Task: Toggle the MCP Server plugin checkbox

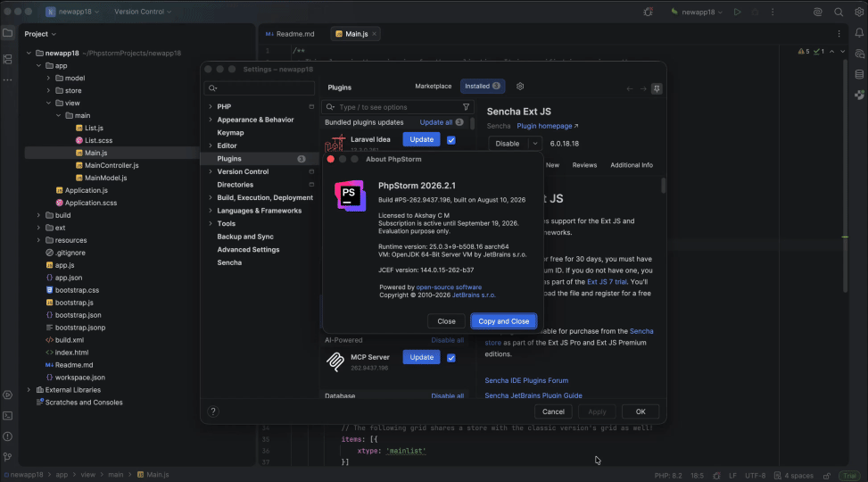Action: (x=451, y=358)
